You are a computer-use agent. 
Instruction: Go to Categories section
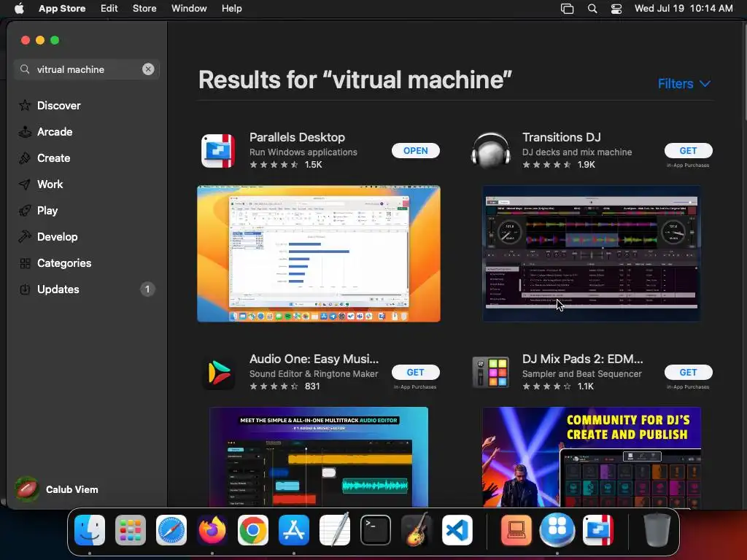point(64,262)
